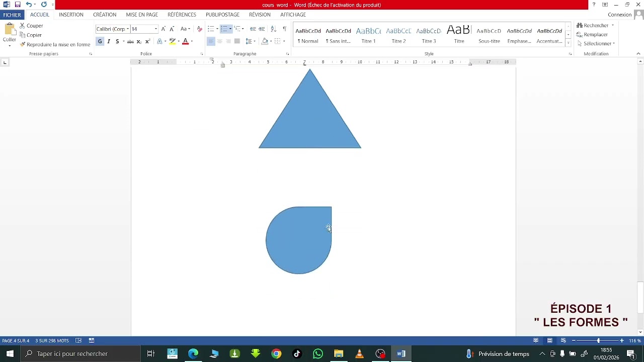The image size is (644, 362).
Task: Zoom in with the plus icon
Action: click(622, 340)
